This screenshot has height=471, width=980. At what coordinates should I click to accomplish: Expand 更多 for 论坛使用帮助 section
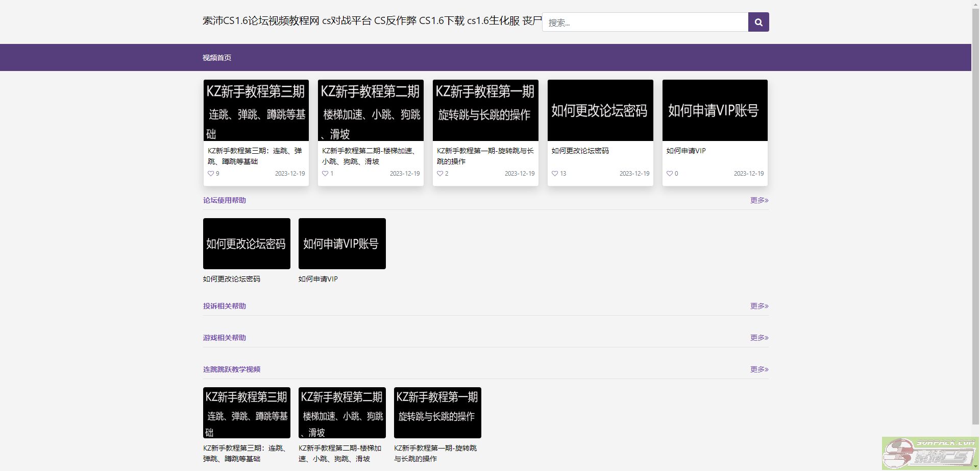(759, 200)
